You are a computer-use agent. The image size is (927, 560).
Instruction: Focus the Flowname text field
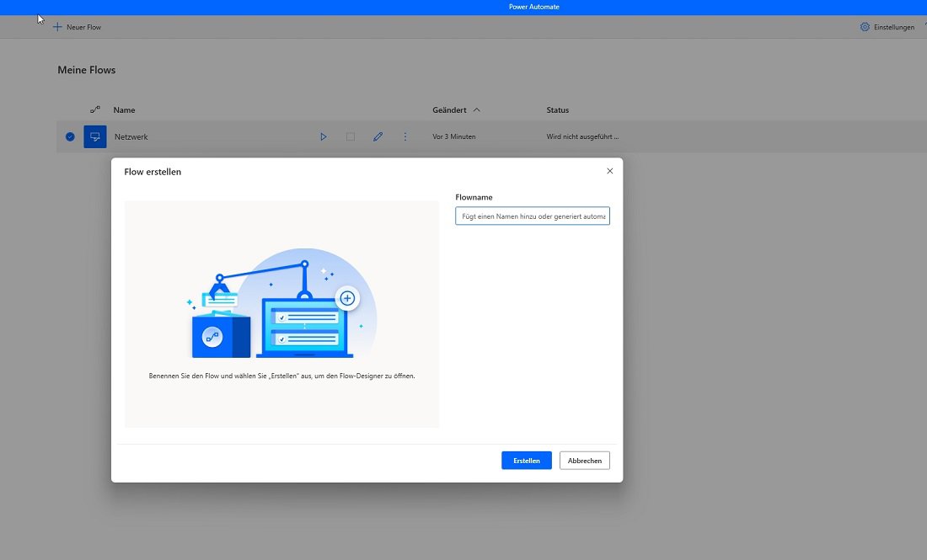tap(532, 216)
